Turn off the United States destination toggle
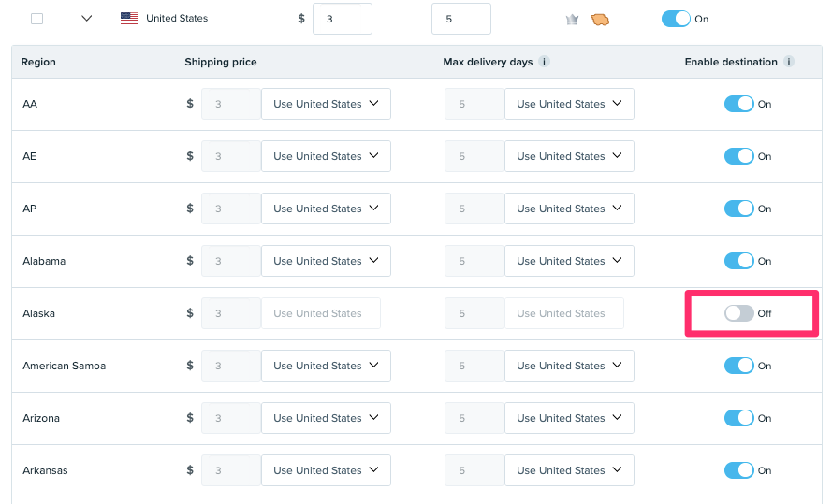 676,19
